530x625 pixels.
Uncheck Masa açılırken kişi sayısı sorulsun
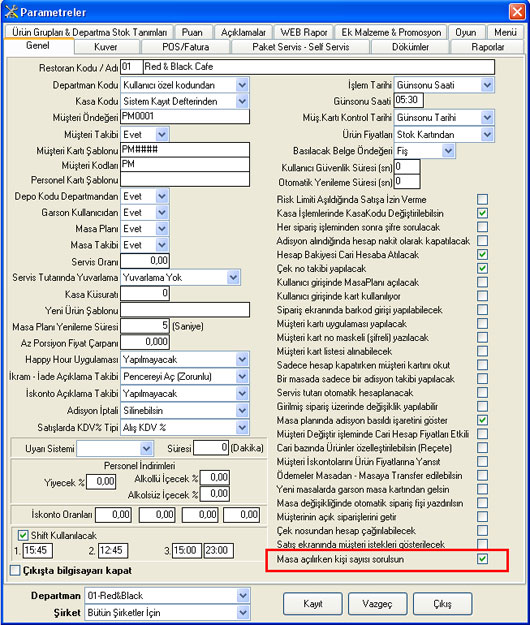click(482, 559)
